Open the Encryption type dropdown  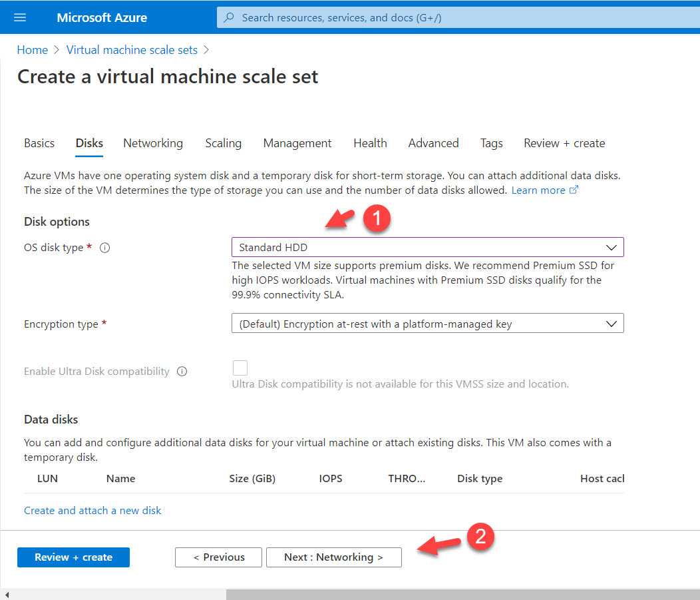(x=427, y=324)
